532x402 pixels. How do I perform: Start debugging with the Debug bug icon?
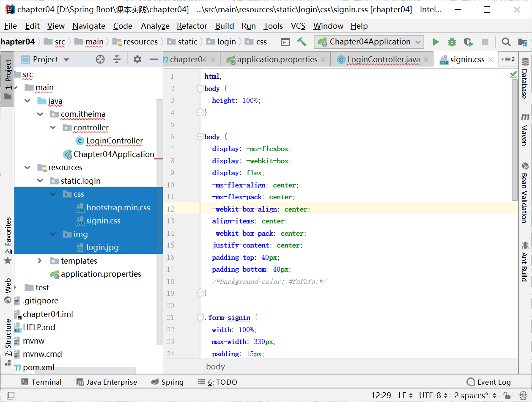point(452,41)
